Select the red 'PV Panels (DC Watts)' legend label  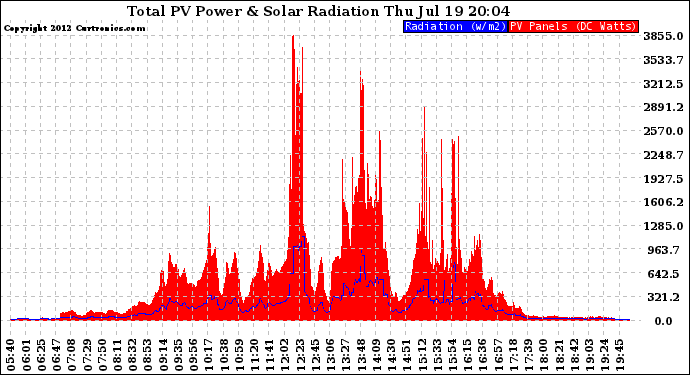tap(573, 26)
